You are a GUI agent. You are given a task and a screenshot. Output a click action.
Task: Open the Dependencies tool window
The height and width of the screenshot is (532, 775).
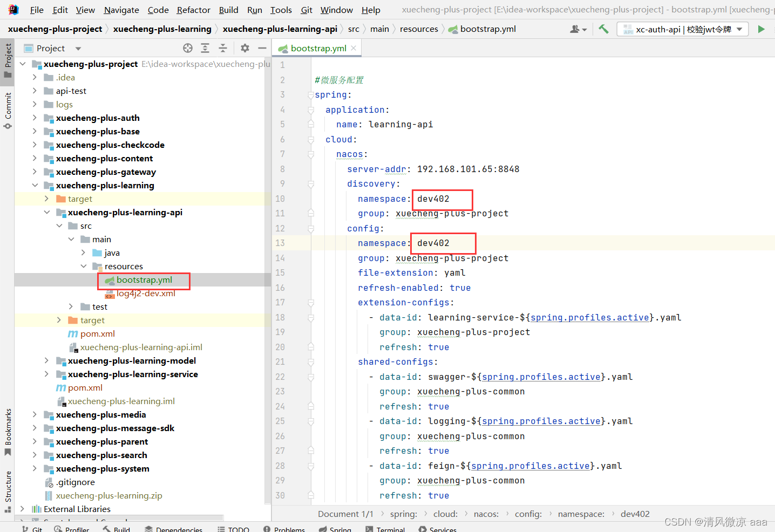[x=173, y=529]
